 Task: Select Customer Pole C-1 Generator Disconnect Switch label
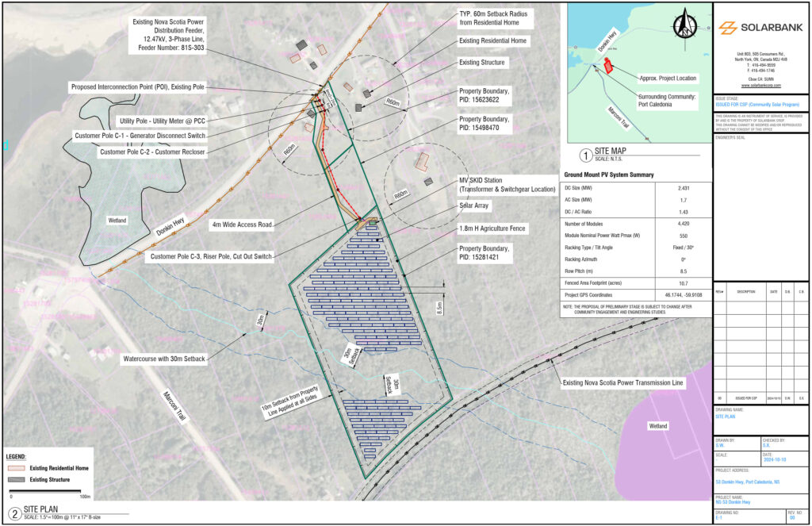point(140,136)
